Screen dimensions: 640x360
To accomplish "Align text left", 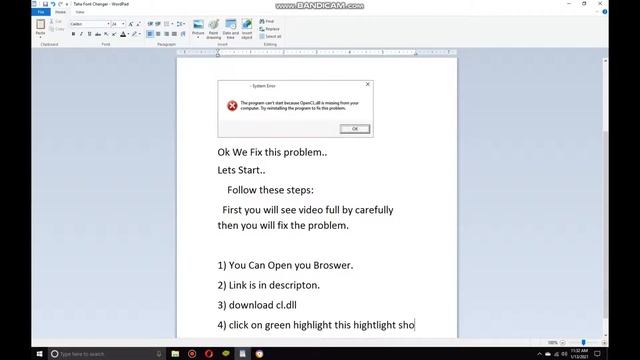I will coord(150,34).
